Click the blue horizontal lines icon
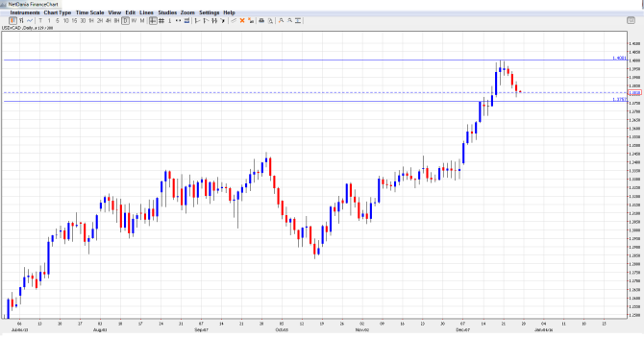The width and height of the screenshot is (644, 362). (x=186, y=20)
